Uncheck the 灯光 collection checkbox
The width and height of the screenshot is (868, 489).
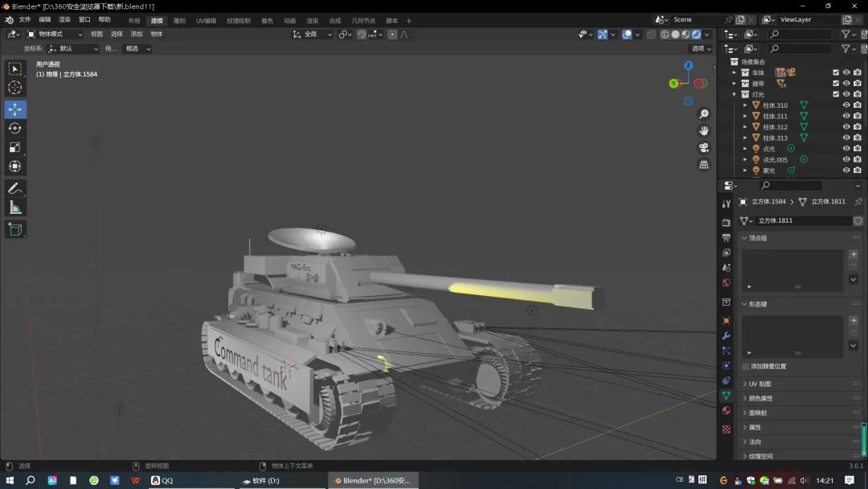[836, 94]
